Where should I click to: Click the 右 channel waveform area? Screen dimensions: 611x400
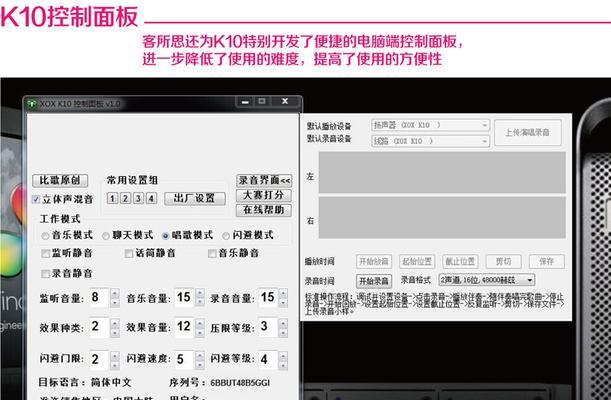tap(442, 217)
